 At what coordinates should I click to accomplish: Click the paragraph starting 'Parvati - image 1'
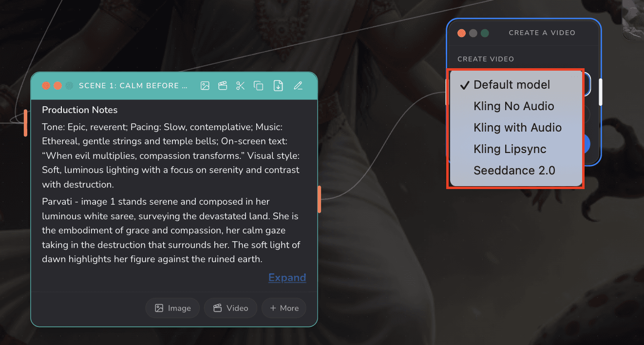click(x=171, y=230)
